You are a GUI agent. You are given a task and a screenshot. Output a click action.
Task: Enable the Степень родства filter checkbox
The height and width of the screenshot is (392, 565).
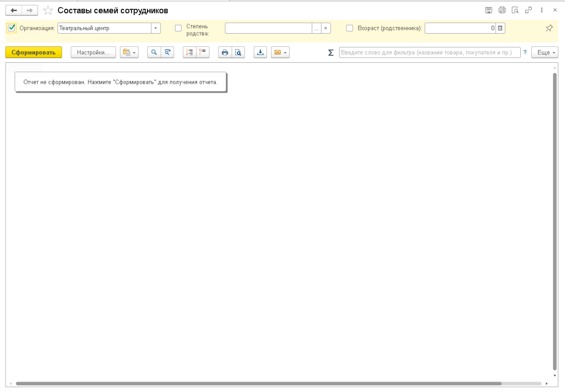(x=178, y=28)
